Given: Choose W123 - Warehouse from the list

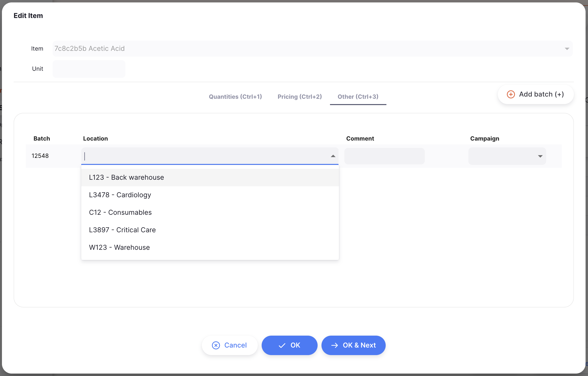Looking at the screenshot, I should [x=210, y=248].
